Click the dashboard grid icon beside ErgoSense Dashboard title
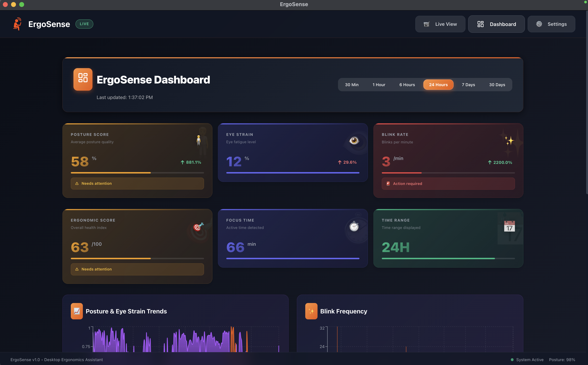This screenshot has height=365, width=588. [x=83, y=79]
